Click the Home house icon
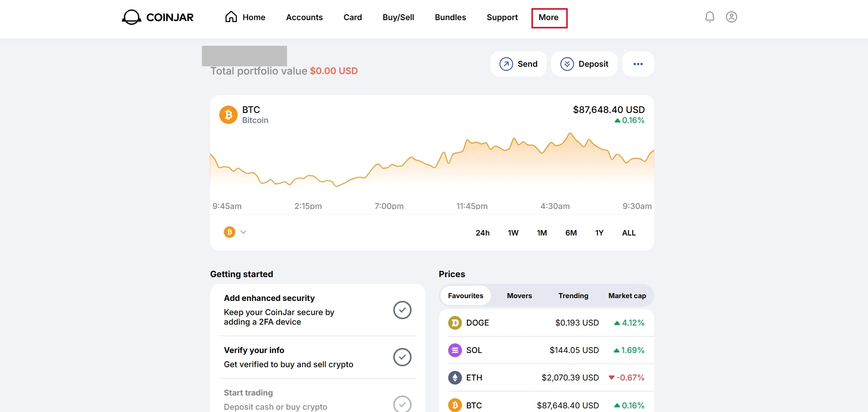 point(231,17)
